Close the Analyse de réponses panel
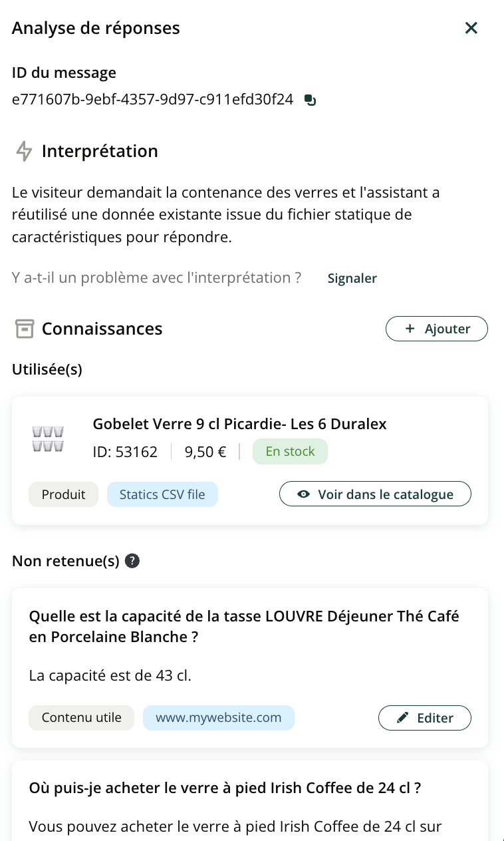The image size is (504, 841). pos(471,28)
